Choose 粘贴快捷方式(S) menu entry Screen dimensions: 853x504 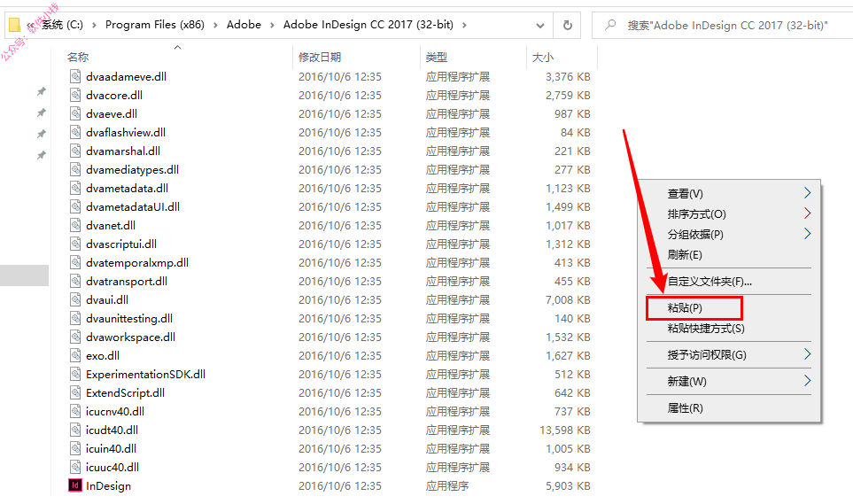point(729,329)
